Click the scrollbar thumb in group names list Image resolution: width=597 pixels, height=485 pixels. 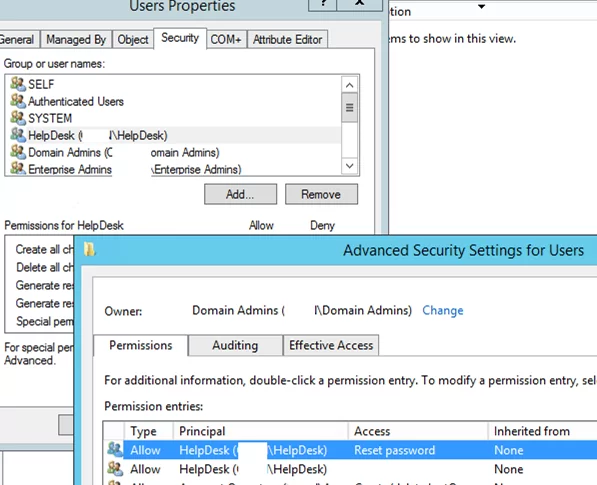[350, 108]
